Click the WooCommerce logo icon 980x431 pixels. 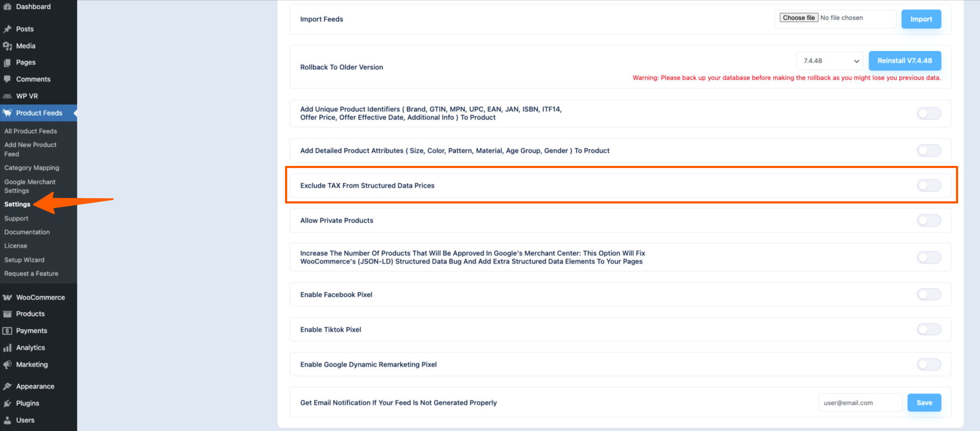pyautogui.click(x=7, y=297)
